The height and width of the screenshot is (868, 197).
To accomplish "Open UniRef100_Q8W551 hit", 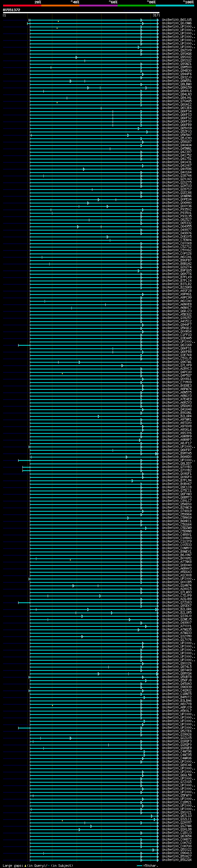I will 177,81.
